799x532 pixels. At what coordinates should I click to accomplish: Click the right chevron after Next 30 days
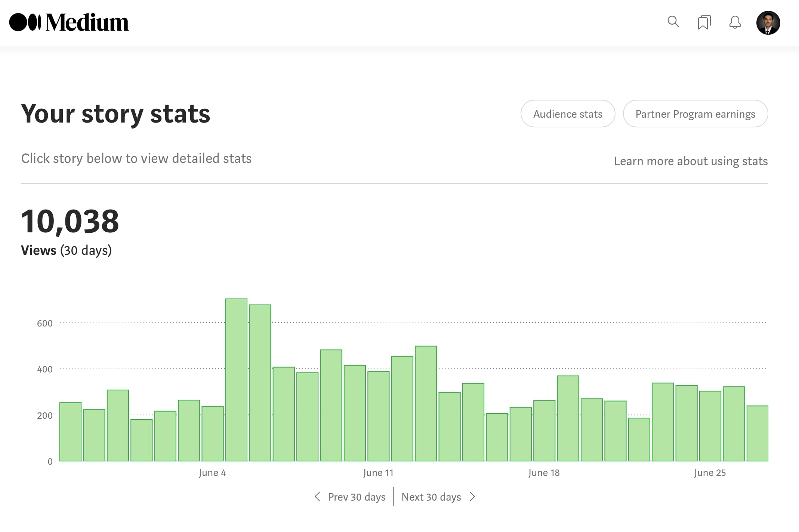[x=472, y=497]
